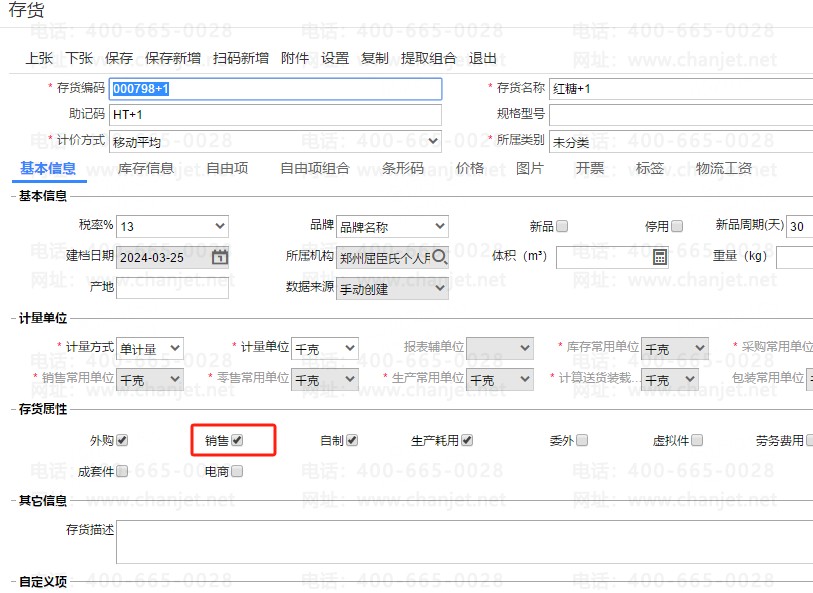Open 税率% dropdown

coord(172,227)
